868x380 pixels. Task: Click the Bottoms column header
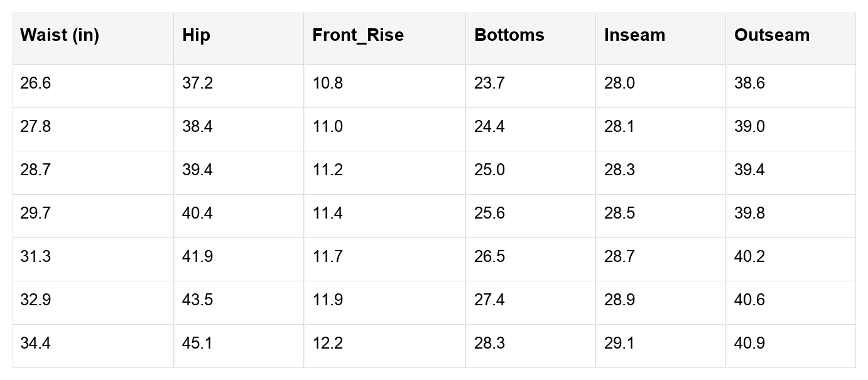tap(509, 35)
